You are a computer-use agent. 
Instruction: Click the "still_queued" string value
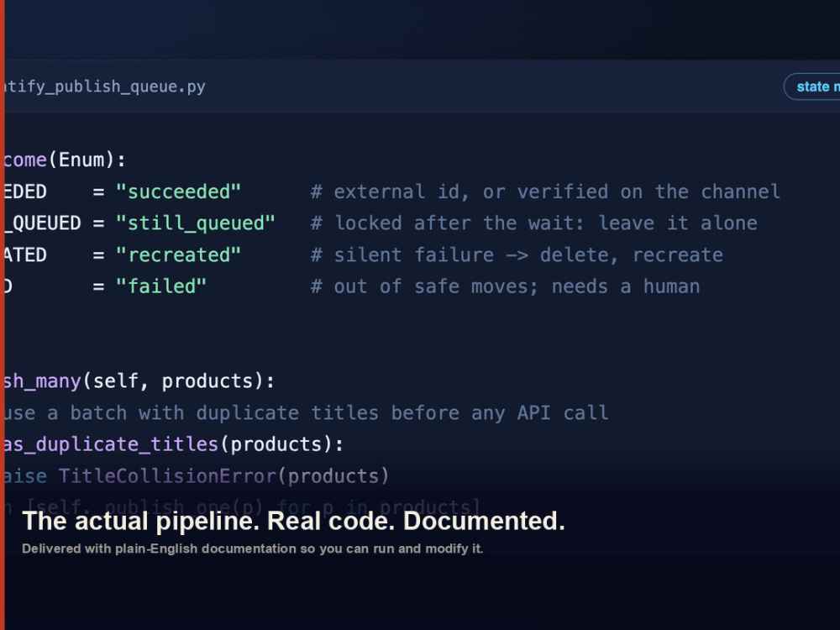click(196, 223)
